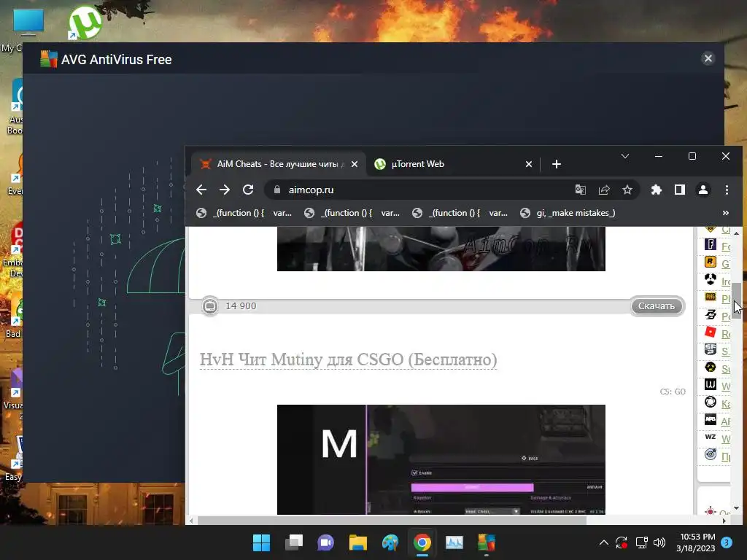Open Chrome's three-dot menu
Viewport: 747px width, 560px height.
point(727,190)
